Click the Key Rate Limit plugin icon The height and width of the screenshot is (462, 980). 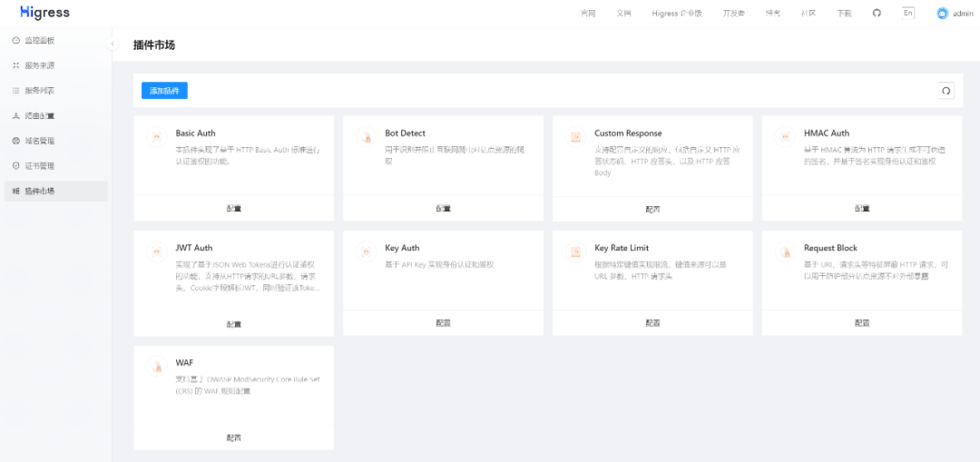coord(575,252)
